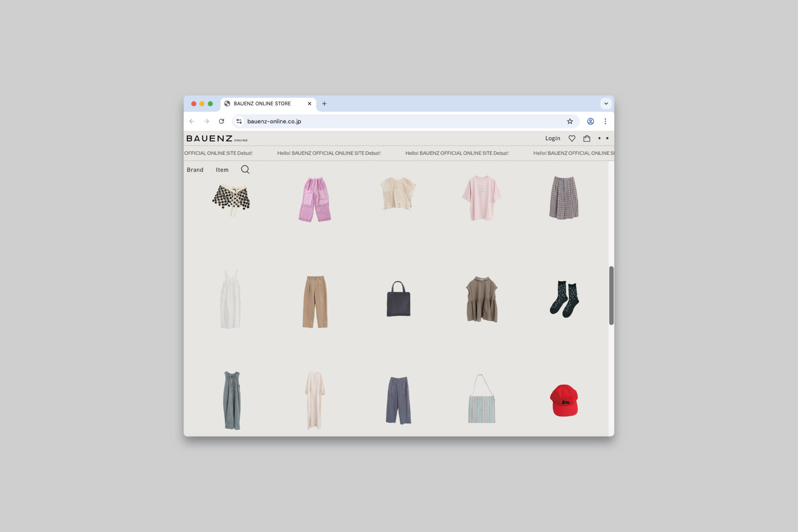Open the wishlist heart icon
The image size is (798, 532).
[572, 138]
